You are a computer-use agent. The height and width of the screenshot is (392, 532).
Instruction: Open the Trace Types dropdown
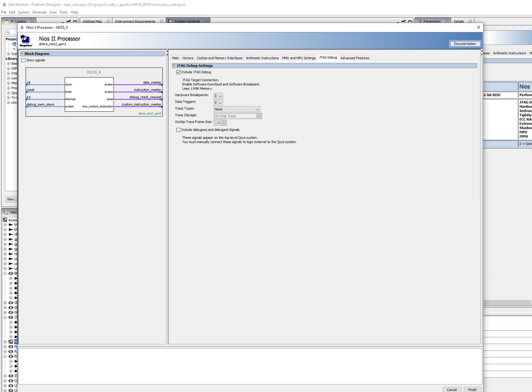pyautogui.click(x=237, y=109)
